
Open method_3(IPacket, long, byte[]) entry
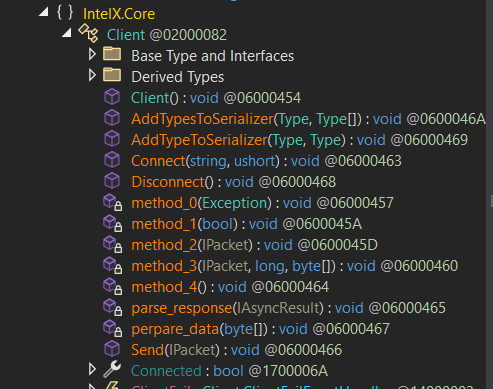[x=294, y=266]
